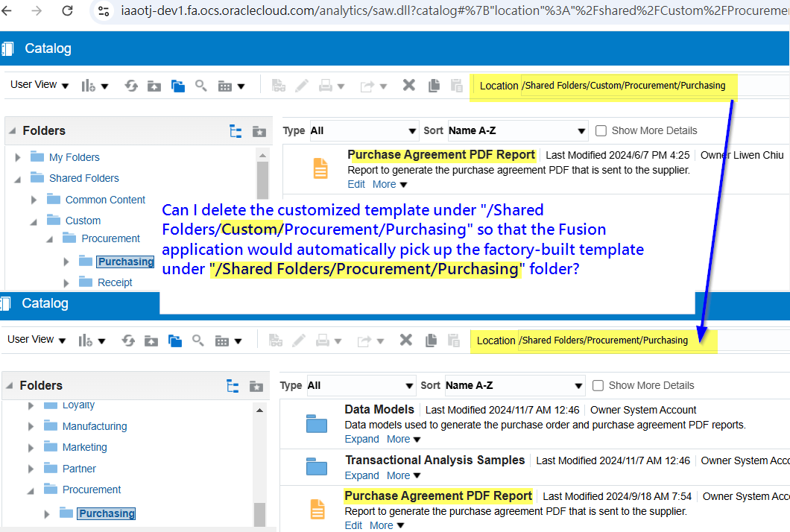
Task: Click the favorites folder icon in Folders panel
Action: coord(259,130)
